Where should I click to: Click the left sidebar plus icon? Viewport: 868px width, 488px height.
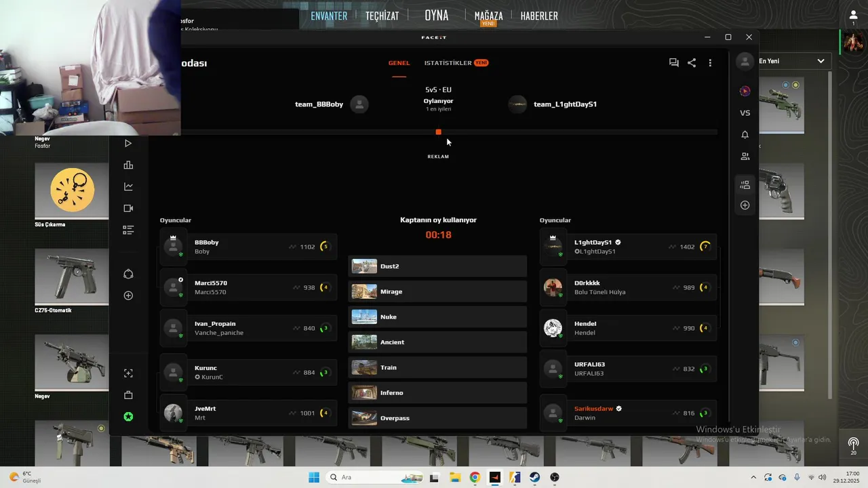(x=128, y=296)
